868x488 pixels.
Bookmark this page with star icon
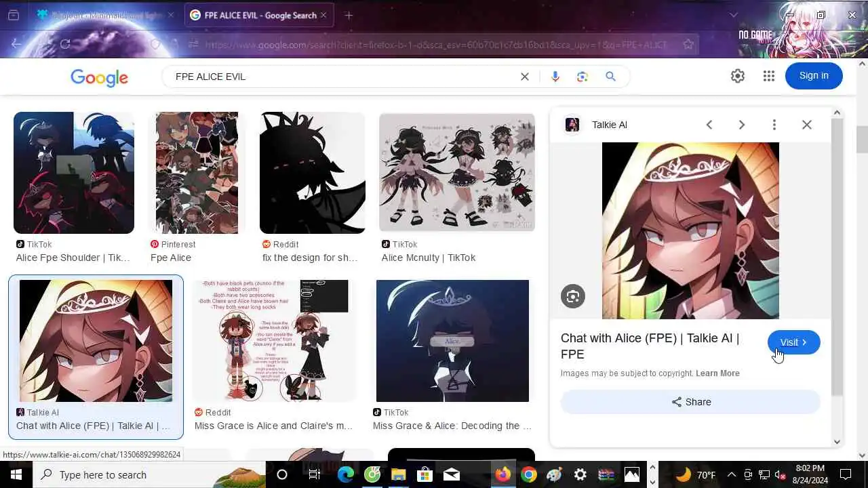tap(688, 44)
